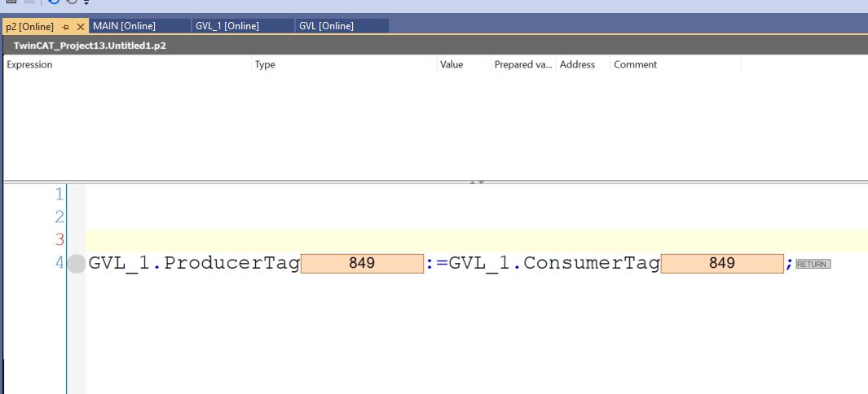Viewport: 868px width, 394px height.
Task: Switch to the MAIN [Online] tab
Action: click(140, 26)
